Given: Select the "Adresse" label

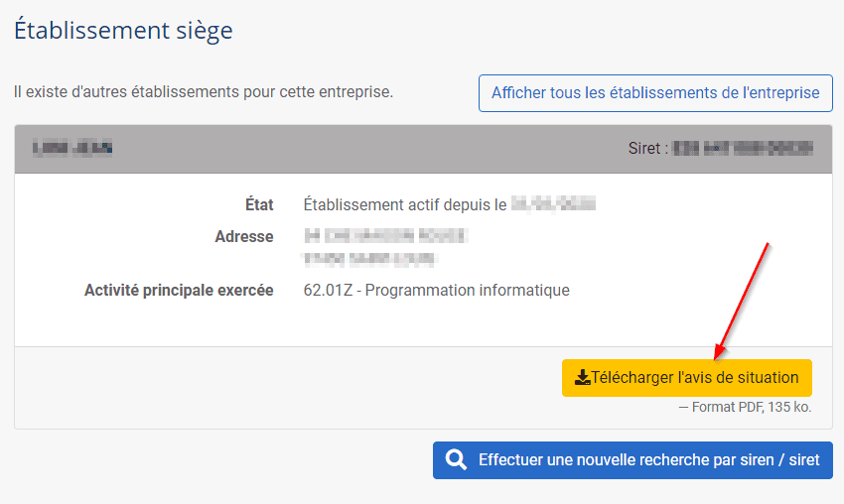Looking at the screenshot, I should point(243,237).
